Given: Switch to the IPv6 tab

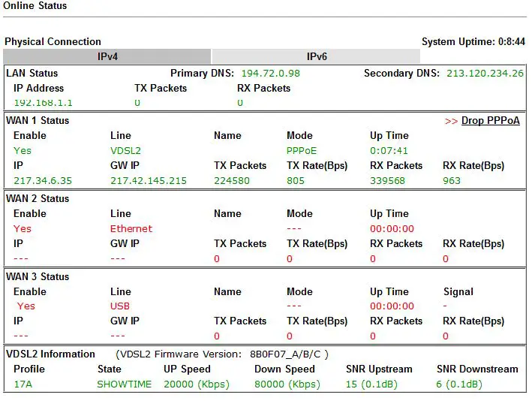Looking at the screenshot, I should (316, 56).
